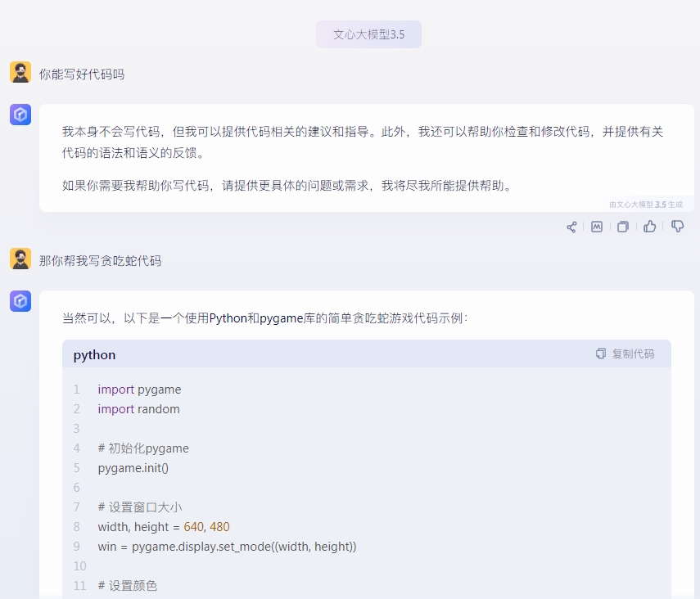The width and height of the screenshot is (700, 599).
Task: Click code line width, height = 640, 480
Action: click(x=164, y=527)
